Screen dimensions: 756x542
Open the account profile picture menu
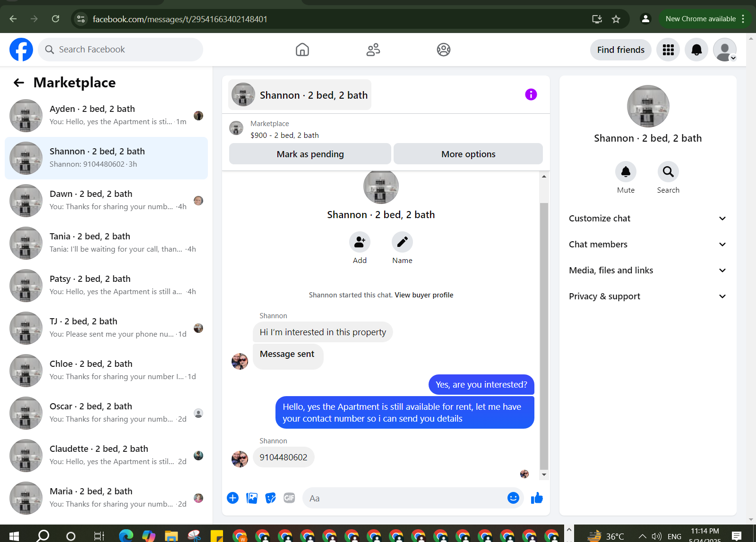tap(725, 50)
